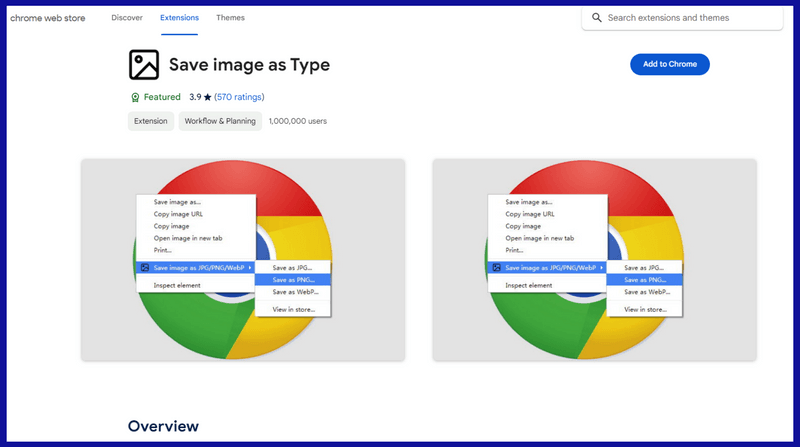Open the Discover tab
Viewport: 800px width, 447px height.
[127, 18]
